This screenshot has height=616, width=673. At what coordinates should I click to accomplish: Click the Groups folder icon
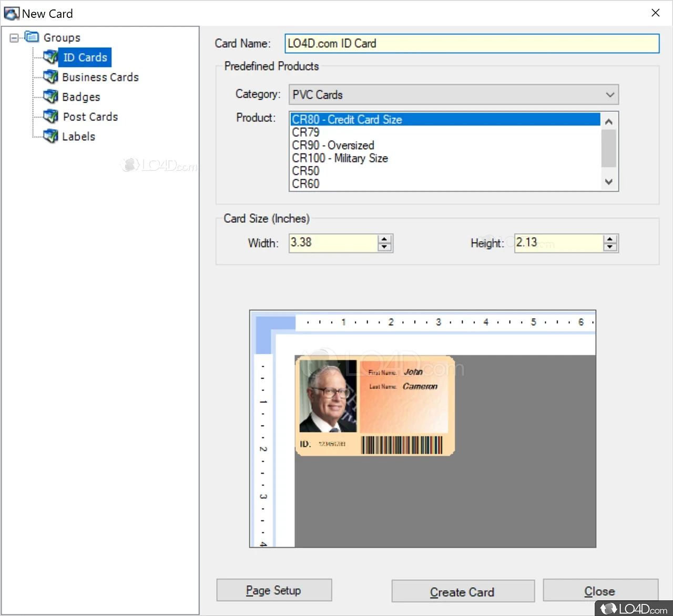coord(32,37)
